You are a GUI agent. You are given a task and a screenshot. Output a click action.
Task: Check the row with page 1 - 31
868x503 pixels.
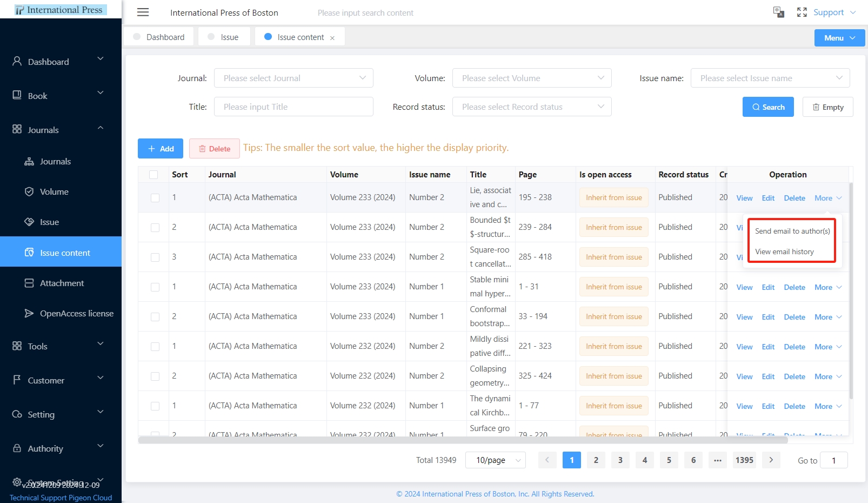click(x=155, y=287)
